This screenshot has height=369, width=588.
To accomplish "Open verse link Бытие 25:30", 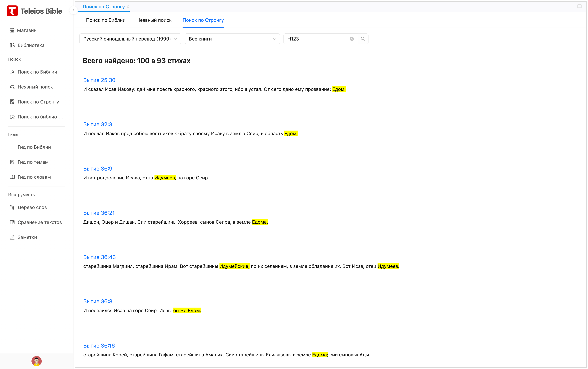I will (99, 80).
